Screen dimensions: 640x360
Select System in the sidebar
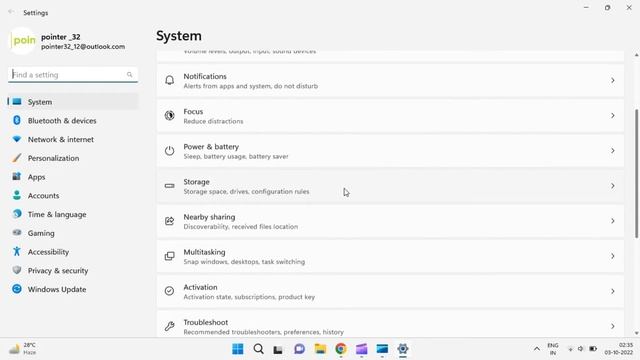pos(73,102)
